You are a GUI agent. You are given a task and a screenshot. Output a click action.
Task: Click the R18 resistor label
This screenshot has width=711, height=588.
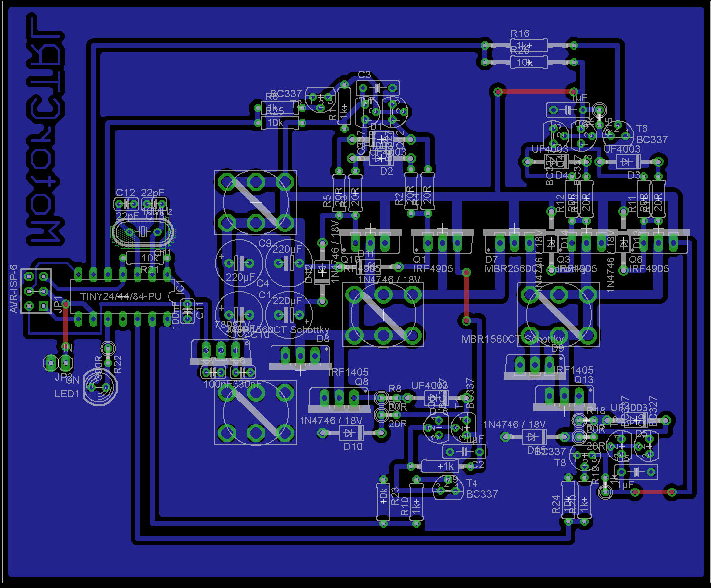596,411
